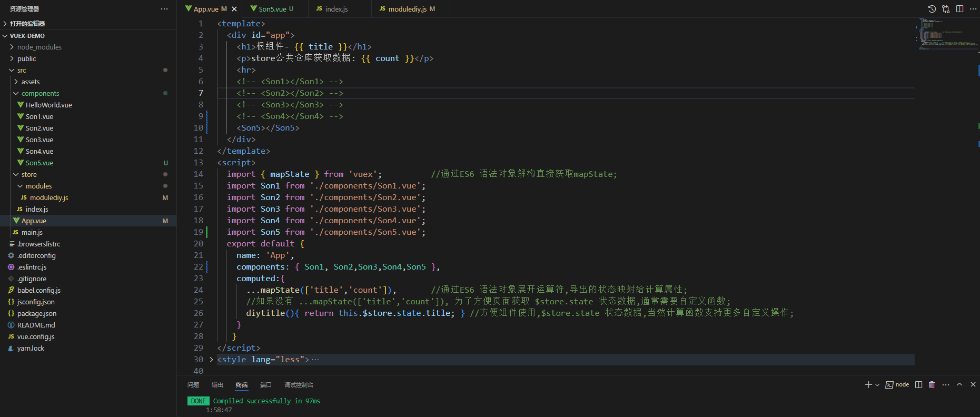
Task: Expand the node_modules folder
Action: point(88,47)
